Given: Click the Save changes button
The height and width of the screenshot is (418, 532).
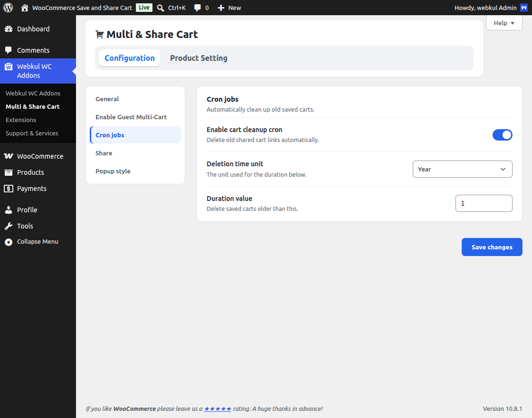Looking at the screenshot, I should tap(492, 247).
